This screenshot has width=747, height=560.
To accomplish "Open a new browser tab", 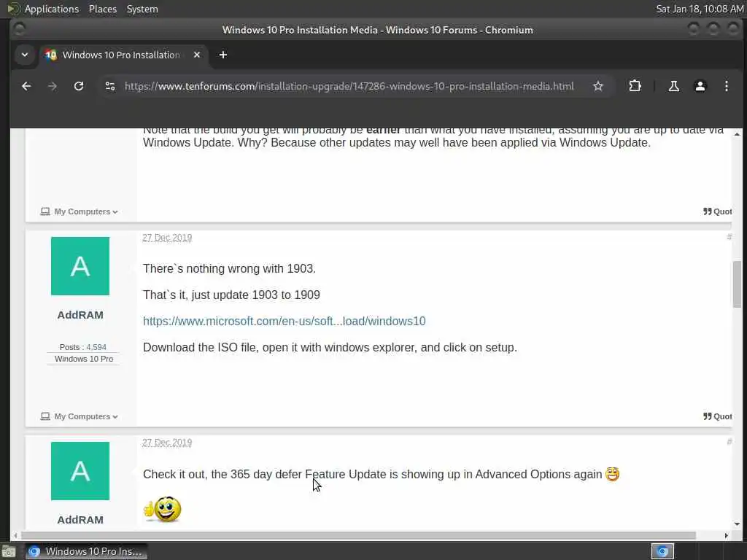I will [x=223, y=55].
